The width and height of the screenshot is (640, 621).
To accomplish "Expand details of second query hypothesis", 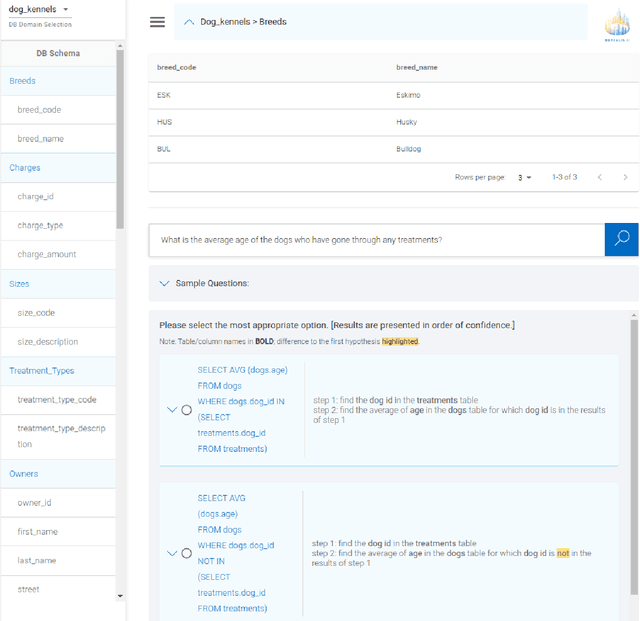I will [172, 553].
